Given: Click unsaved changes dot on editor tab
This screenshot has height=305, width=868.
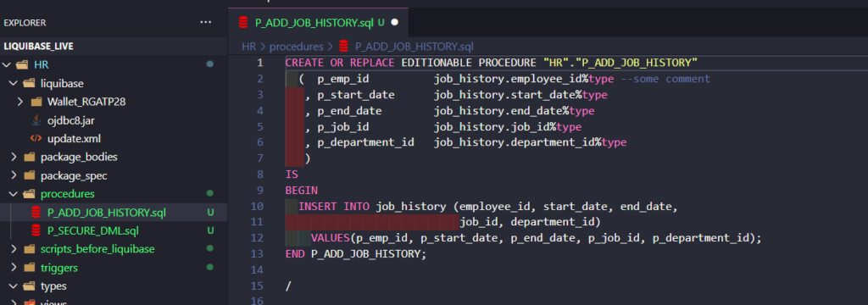Looking at the screenshot, I should click(x=395, y=23).
